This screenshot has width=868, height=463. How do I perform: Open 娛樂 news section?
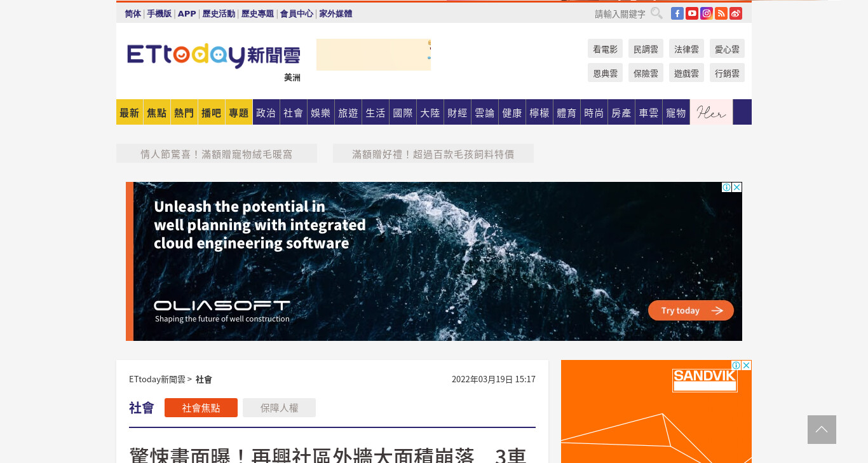coord(321,112)
